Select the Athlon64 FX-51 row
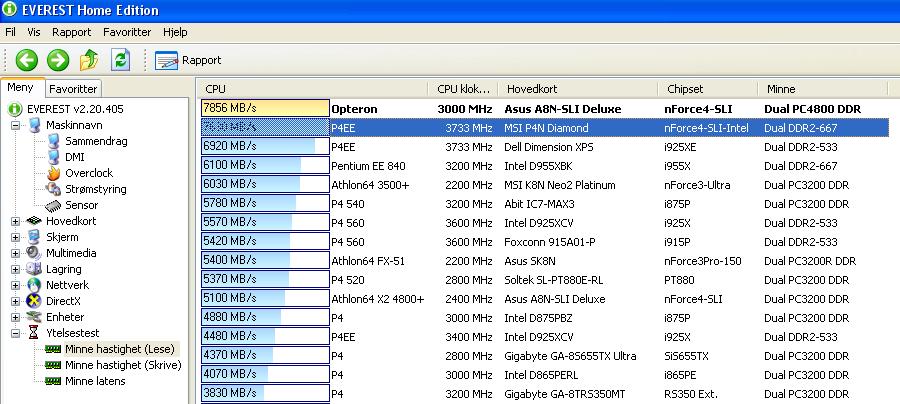Viewport: 900px width, 404px height. point(545,261)
